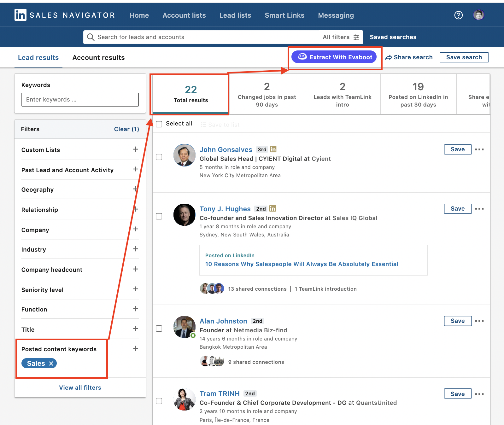Select the Tram TRINH lead checkbox
This screenshot has width=504, height=425.
(x=159, y=401)
